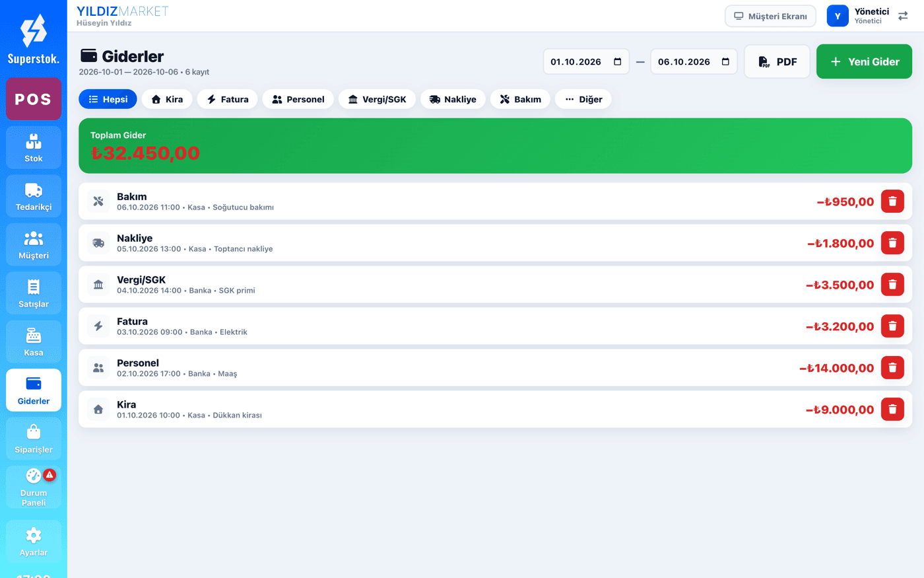Click the Superstok logo
The height and width of the screenshot is (578, 924).
34,39
